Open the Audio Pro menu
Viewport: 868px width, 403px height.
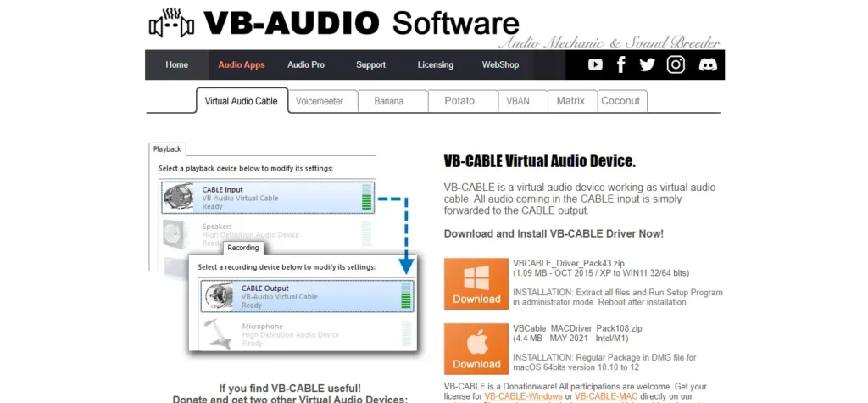click(x=305, y=64)
